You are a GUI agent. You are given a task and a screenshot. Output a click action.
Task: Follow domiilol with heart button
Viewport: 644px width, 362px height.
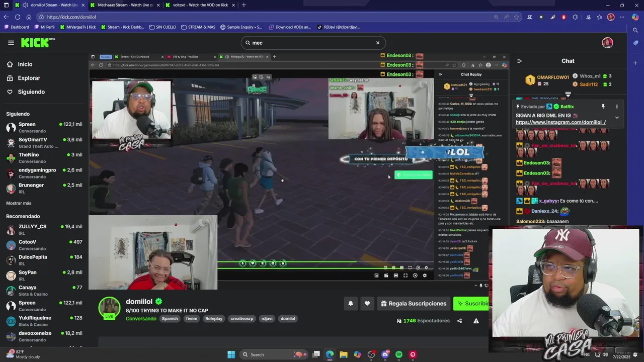pos(367,303)
